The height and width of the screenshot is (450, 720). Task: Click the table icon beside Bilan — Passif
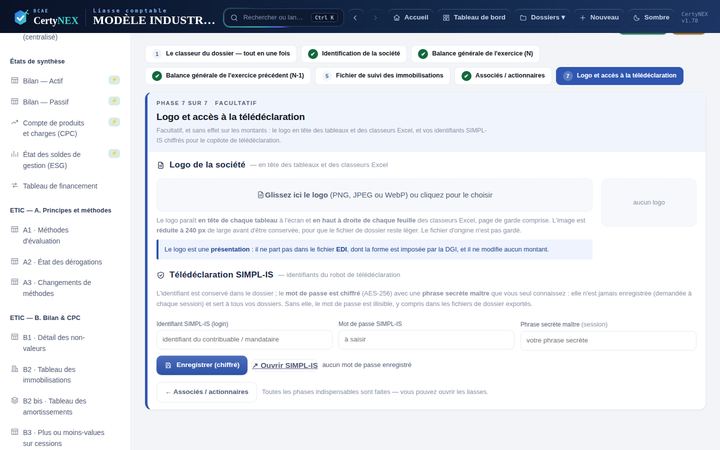coord(15,101)
